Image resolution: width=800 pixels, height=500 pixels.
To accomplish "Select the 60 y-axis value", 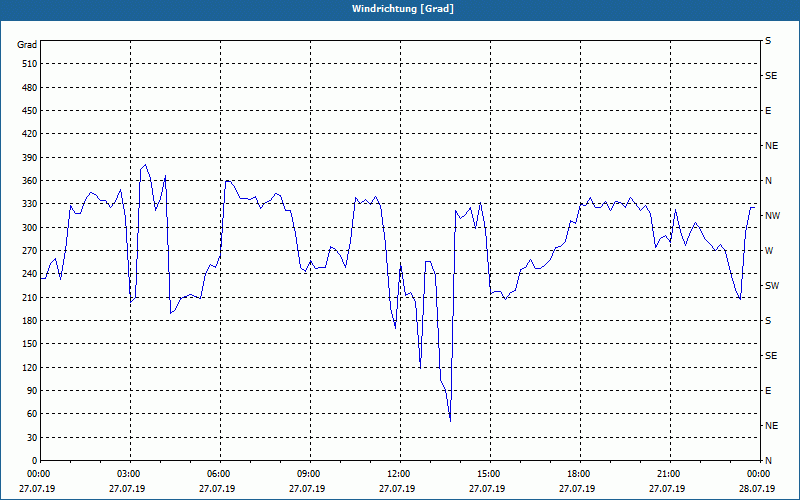I will point(32,414).
